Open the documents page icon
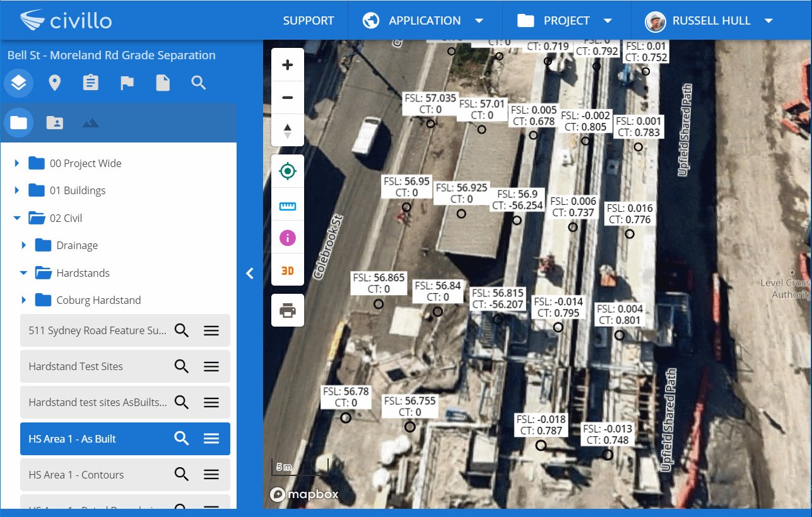The image size is (812, 517). tap(163, 83)
